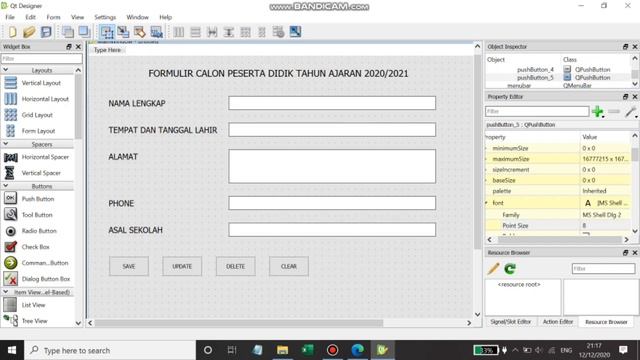Screen dimensions: 640x360
Task: Apply Lay Out Vertically from toolbar
Action: [x=196, y=32]
